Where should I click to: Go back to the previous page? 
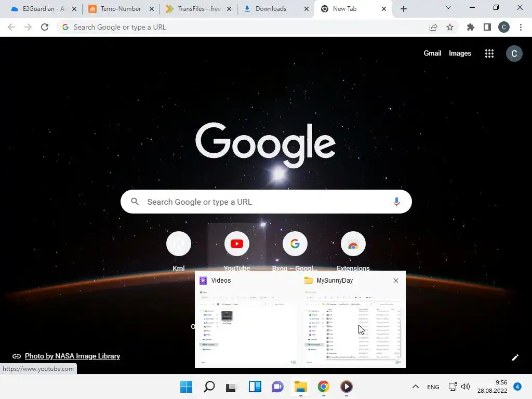tap(11, 27)
